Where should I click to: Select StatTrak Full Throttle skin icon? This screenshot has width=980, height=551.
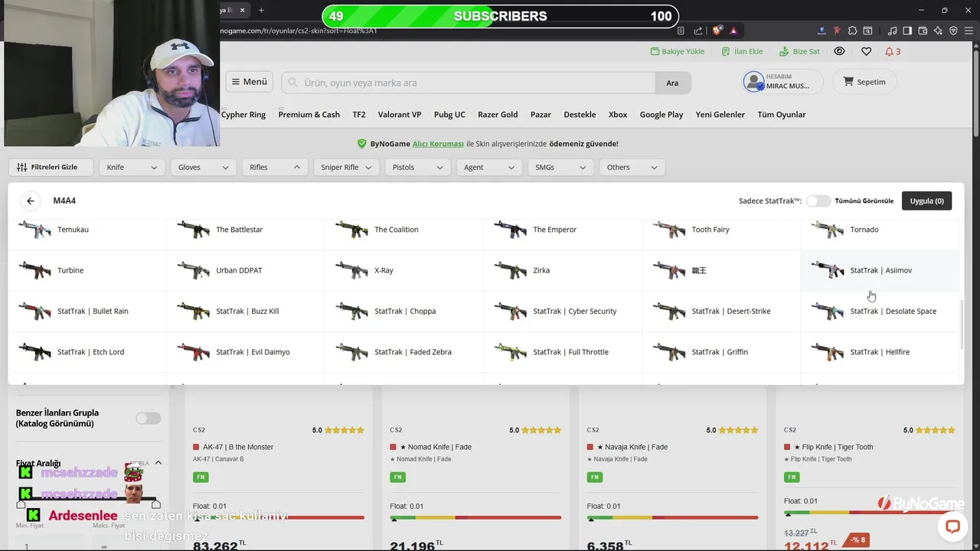point(511,352)
